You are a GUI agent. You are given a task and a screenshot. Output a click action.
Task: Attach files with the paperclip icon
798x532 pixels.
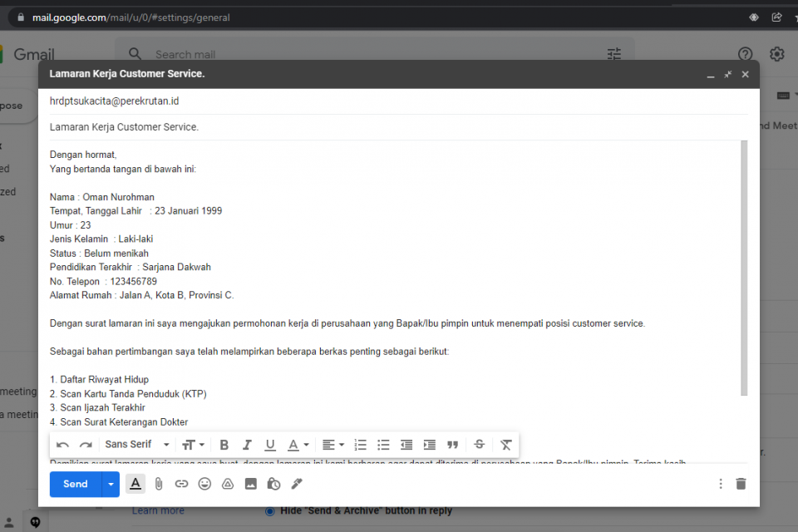click(x=158, y=484)
